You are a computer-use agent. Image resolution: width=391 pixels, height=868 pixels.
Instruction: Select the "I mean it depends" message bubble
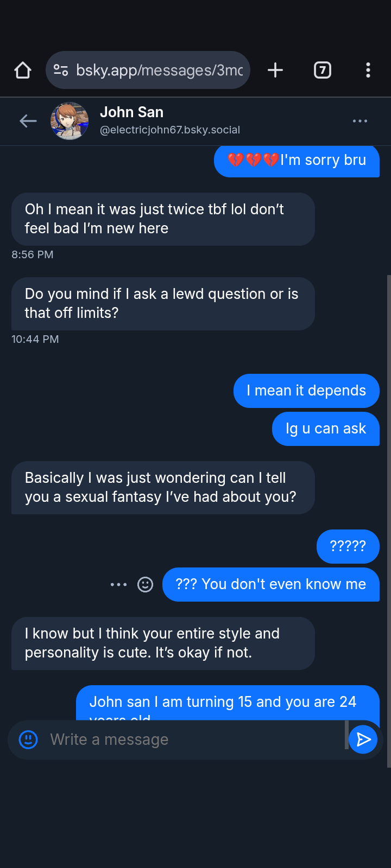coord(306,391)
